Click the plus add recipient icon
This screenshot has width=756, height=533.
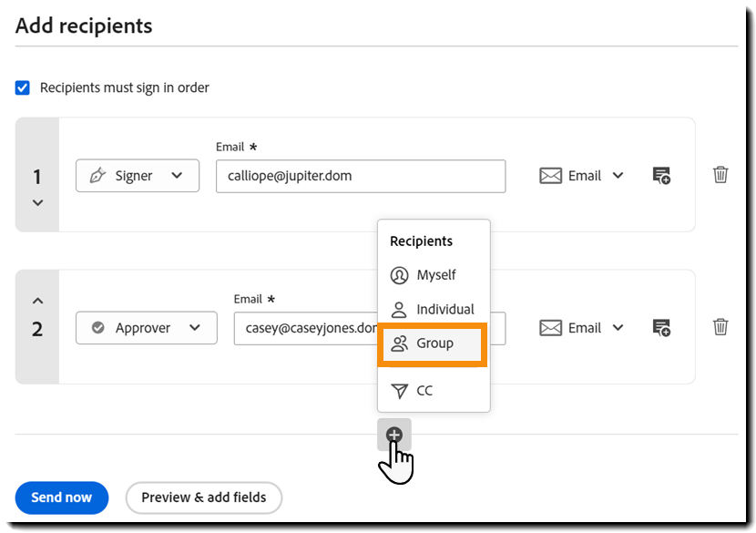[394, 435]
